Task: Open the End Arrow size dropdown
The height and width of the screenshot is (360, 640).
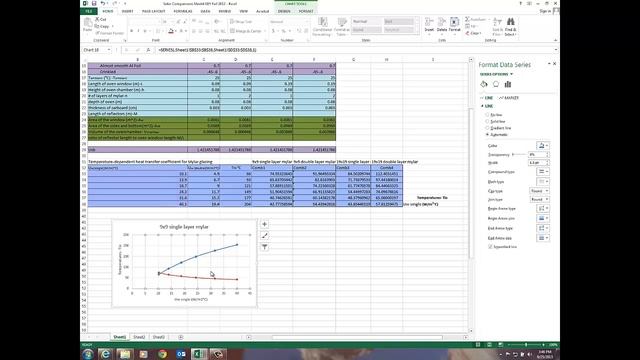Action: pos(542,238)
